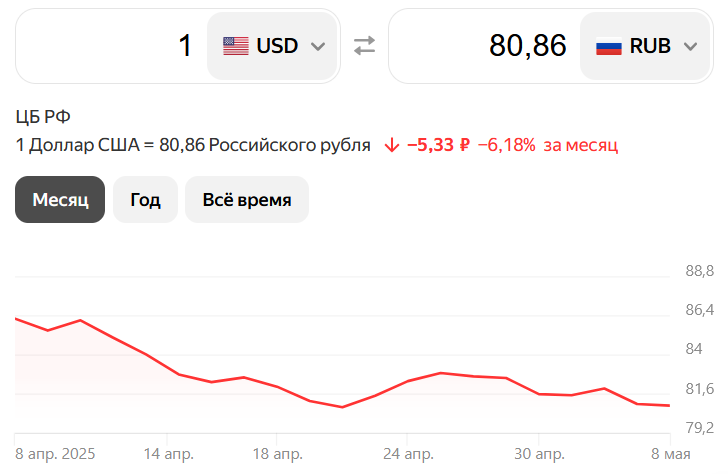Click the −6,18% monthly change value
Image resolution: width=728 pixels, height=474 pixels.
(507, 145)
